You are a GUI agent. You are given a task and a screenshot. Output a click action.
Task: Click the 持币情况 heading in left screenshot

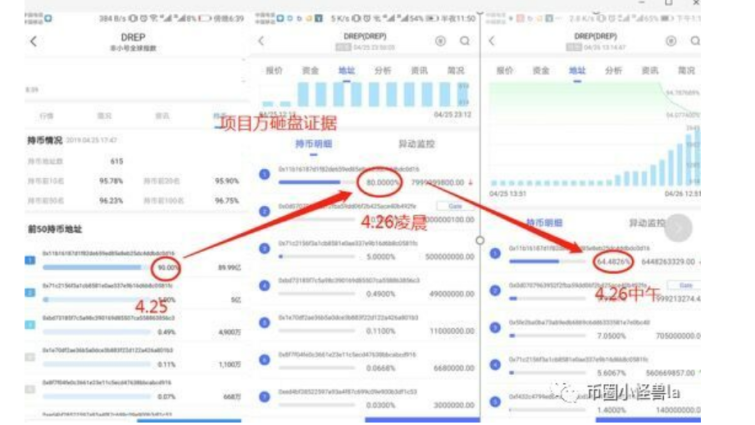point(45,141)
